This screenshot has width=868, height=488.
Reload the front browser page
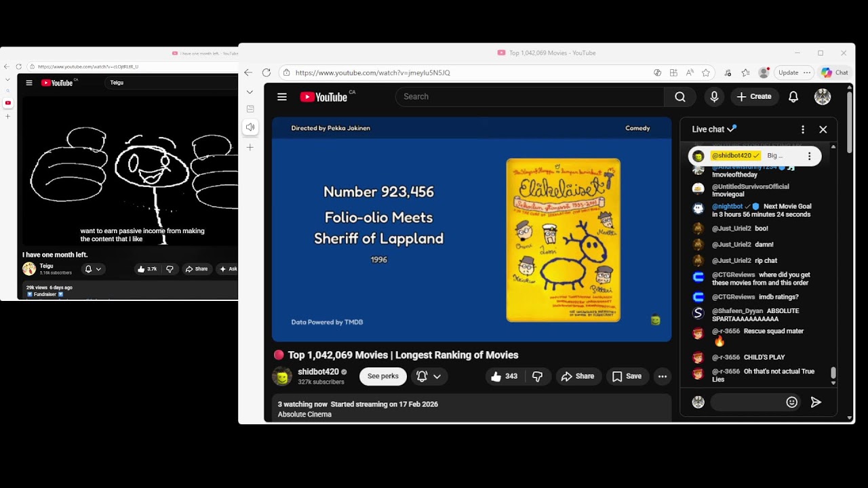(266, 73)
